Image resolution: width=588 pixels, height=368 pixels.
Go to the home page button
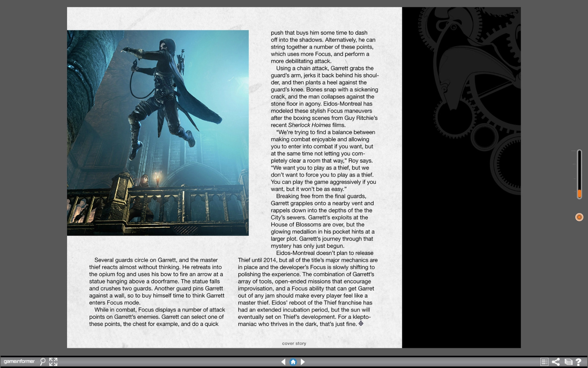point(293,362)
